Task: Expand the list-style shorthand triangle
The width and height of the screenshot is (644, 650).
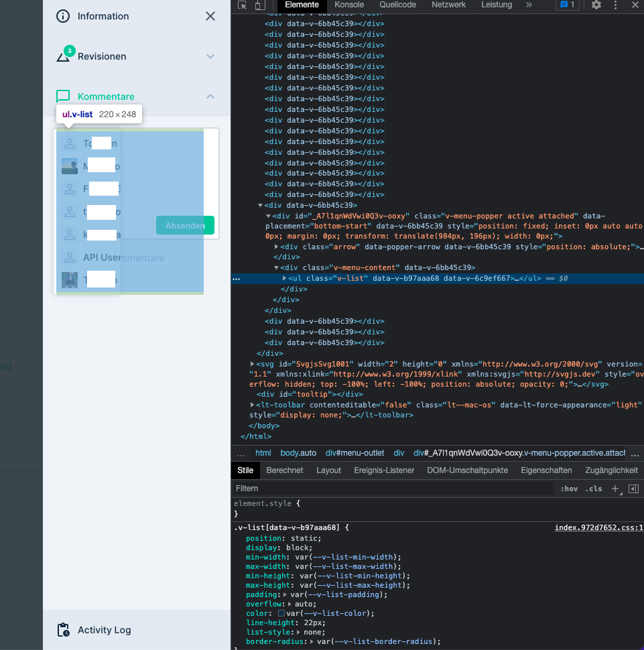Action: pos(299,633)
